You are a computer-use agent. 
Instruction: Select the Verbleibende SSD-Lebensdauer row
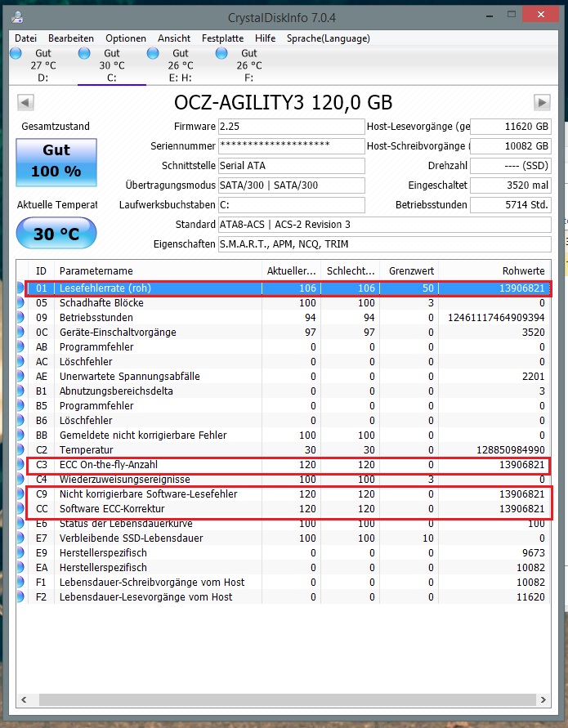click(x=284, y=538)
